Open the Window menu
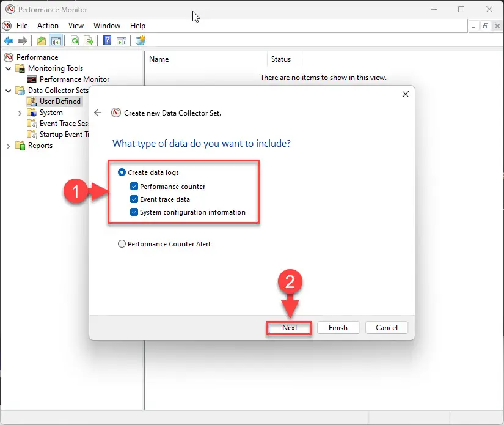Image resolution: width=504 pixels, height=425 pixels. pyautogui.click(x=107, y=26)
